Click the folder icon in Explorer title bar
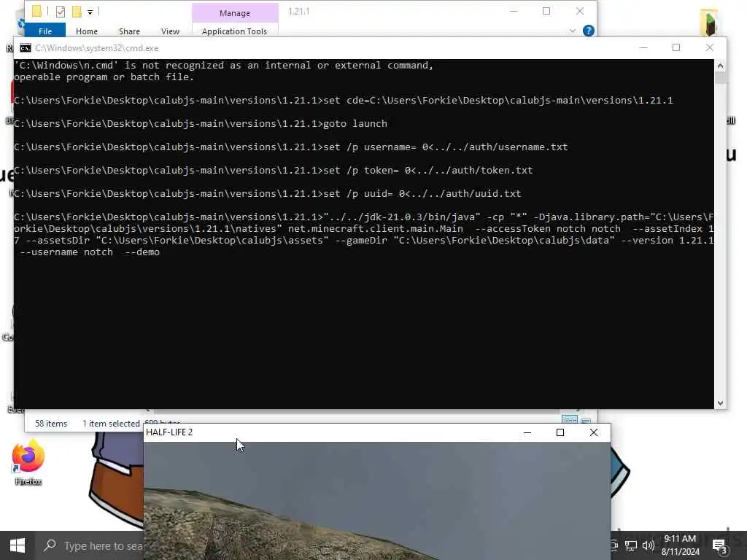 pyautogui.click(x=36, y=11)
